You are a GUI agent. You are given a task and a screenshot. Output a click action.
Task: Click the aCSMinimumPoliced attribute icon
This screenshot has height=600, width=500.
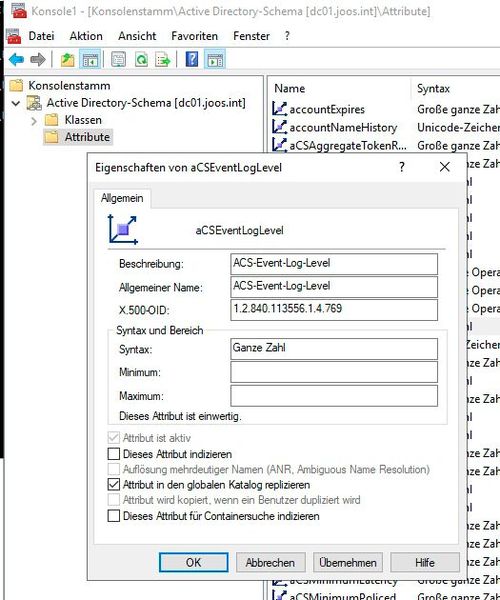pos(280,595)
